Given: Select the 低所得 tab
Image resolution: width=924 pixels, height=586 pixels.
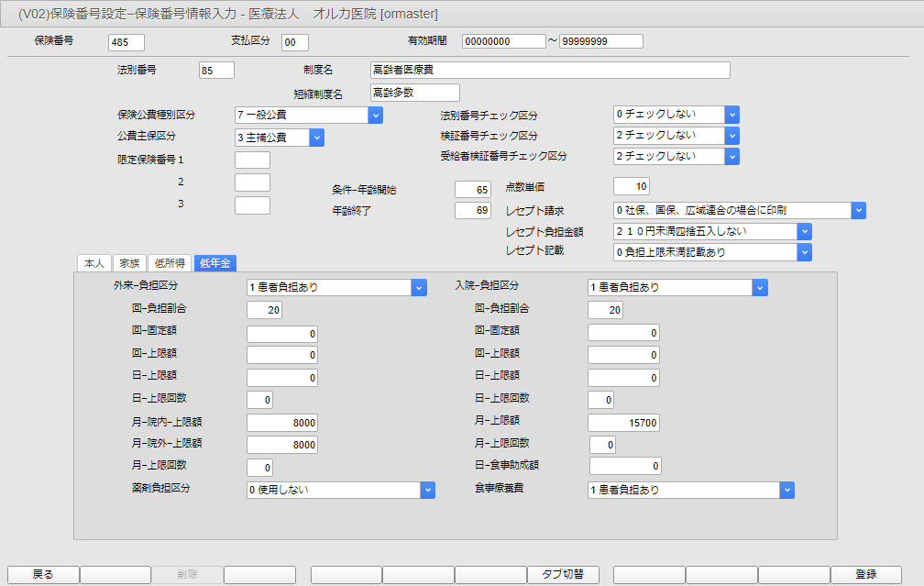Looking at the screenshot, I should (170, 263).
